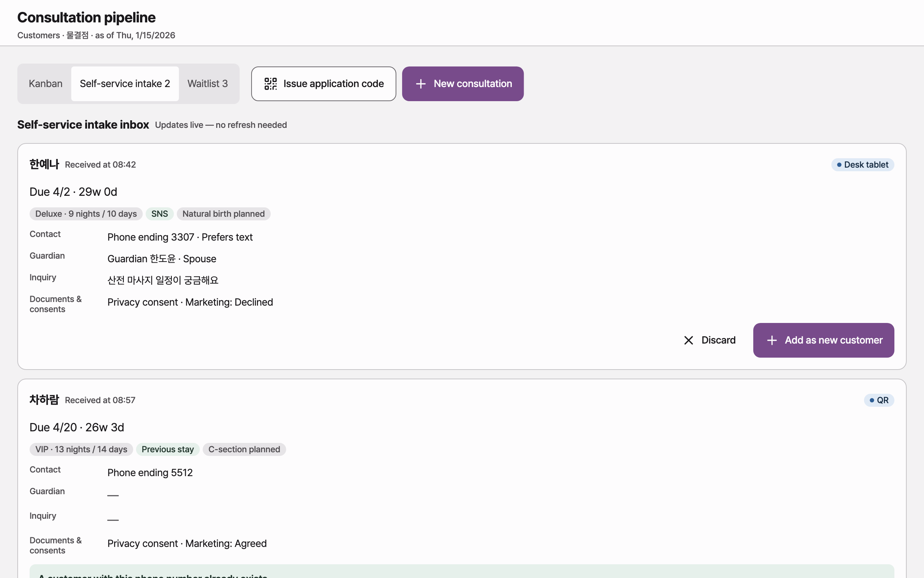Click the C-section planned tag
The height and width of the screenshot is (578, 924).
[x=244, y=449]
